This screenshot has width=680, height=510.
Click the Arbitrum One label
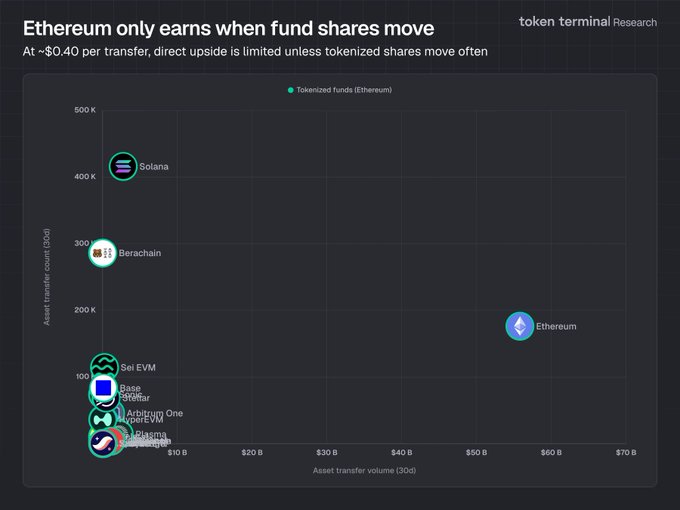pyautogui.click(x=155, y=413)
